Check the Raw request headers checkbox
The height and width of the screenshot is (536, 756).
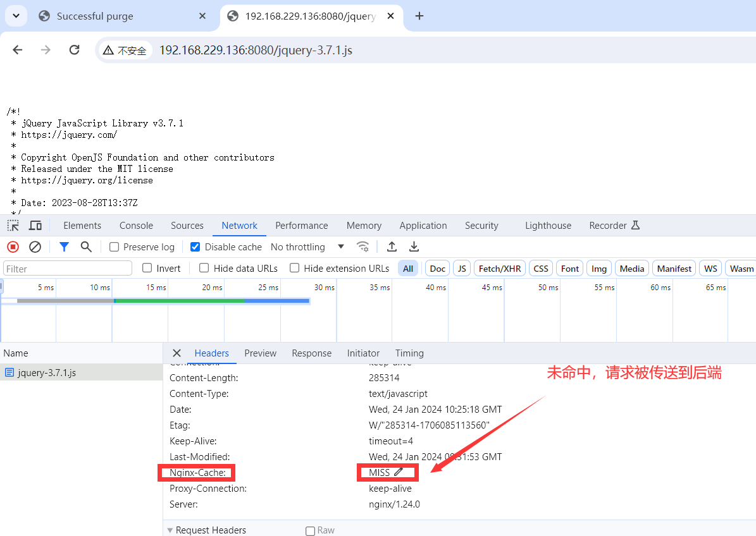[311, 531]
